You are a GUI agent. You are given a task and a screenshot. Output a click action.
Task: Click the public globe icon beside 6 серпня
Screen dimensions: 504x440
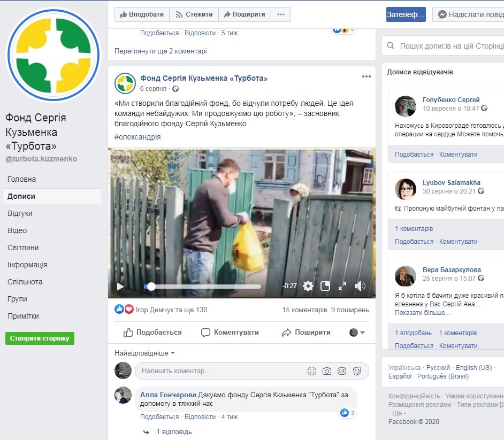[175, 89]
